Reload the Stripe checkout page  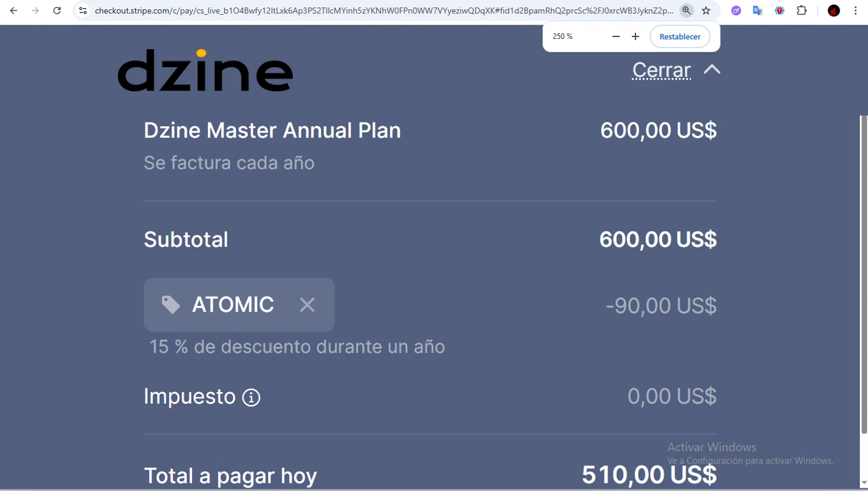pyautogui.click(x=57, y=10)
